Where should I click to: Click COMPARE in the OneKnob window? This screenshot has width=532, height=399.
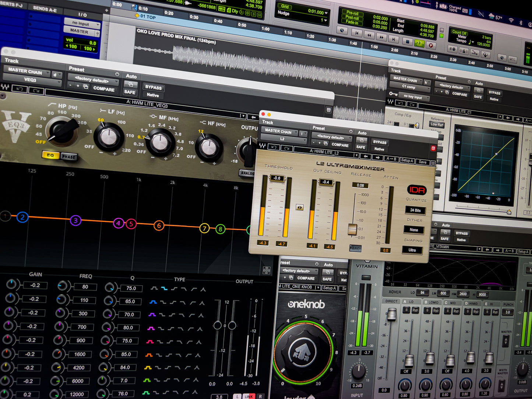tap(306, 278)
